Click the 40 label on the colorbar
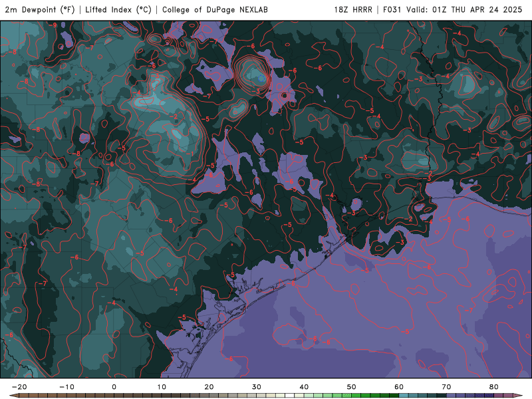The width and height of the screenshot is (532, 399). click(304, 387)
